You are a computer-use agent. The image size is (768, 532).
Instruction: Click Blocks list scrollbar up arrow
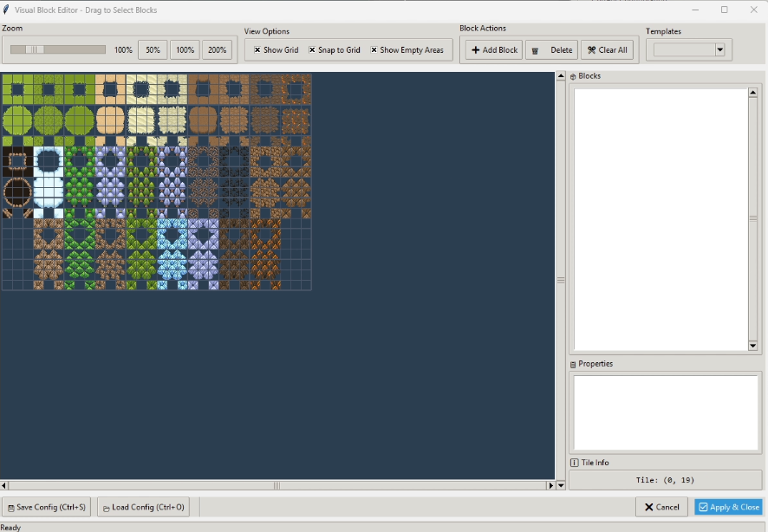click(753, 93)
